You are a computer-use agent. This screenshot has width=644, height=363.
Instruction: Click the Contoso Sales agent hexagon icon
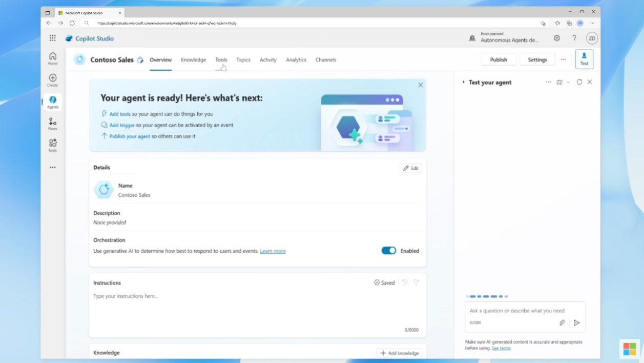pos(79,59)
